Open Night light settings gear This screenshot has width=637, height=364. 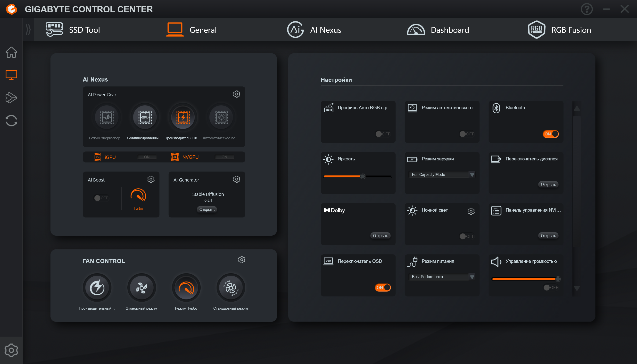click(x=471, y=211)
